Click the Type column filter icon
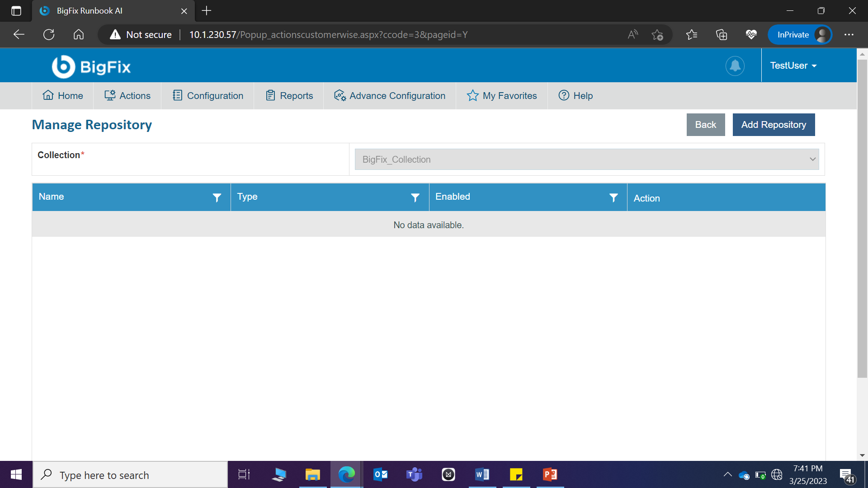Viewport: 868px width, 488px height. coord(415,197)
